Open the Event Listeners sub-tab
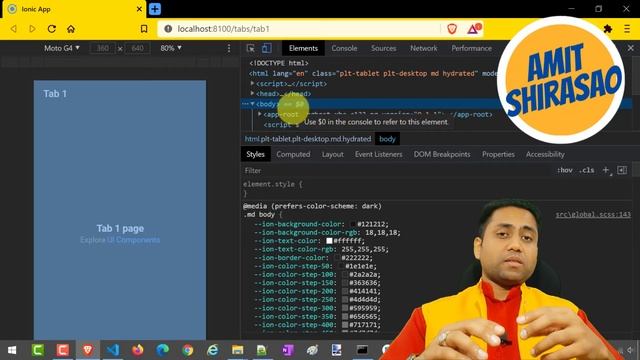 [378, 154]
